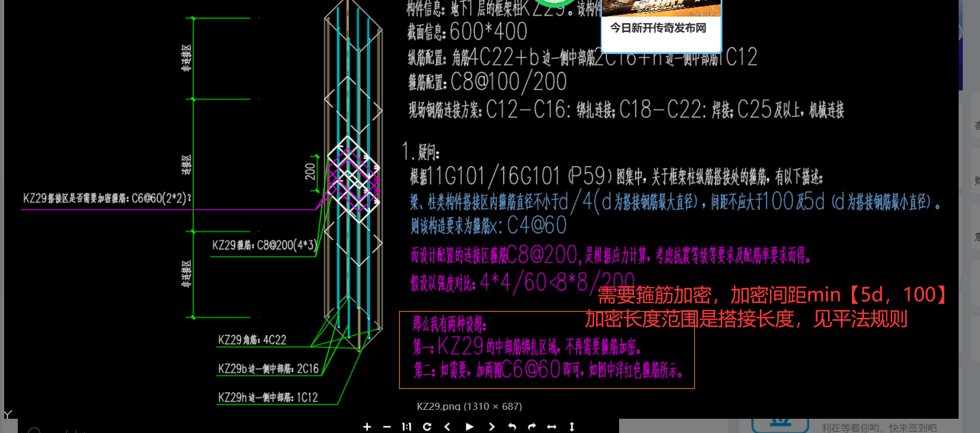This screenshot has height=433, width=980.
Task: Click the label KZ29角筋: 4C22
Action: 252,340
